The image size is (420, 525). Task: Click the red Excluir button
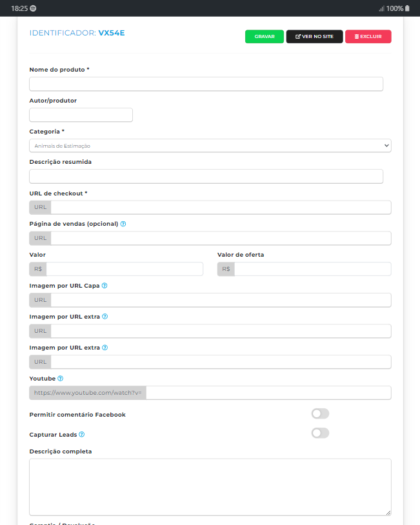point(368,37)
